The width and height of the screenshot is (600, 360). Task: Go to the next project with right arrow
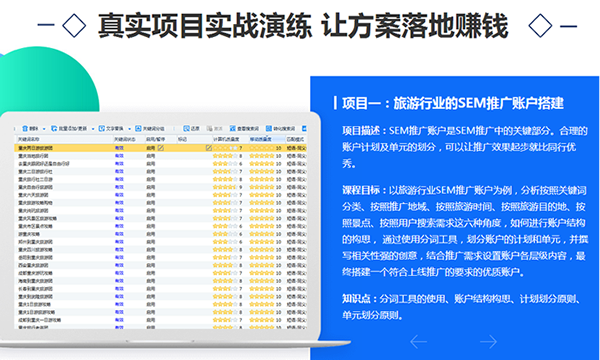tap(488, 341)
